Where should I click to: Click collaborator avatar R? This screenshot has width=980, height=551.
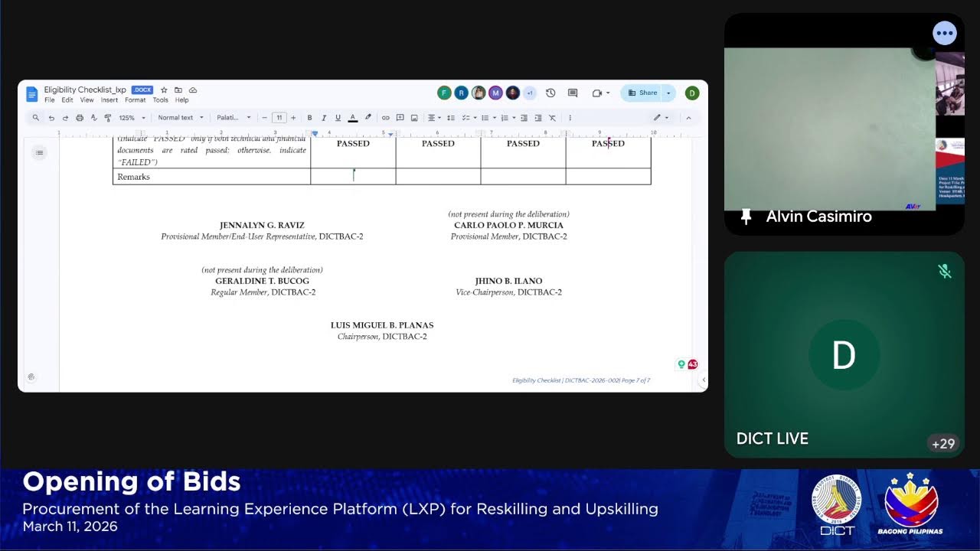(461, 93)
